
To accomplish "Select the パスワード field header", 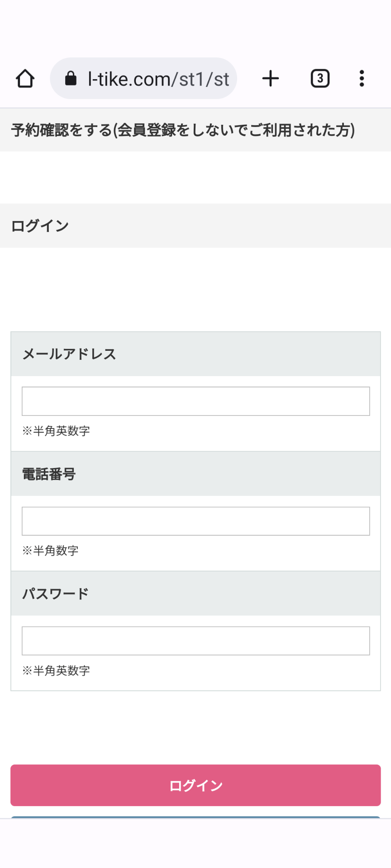I will click(x=196, y=594).
